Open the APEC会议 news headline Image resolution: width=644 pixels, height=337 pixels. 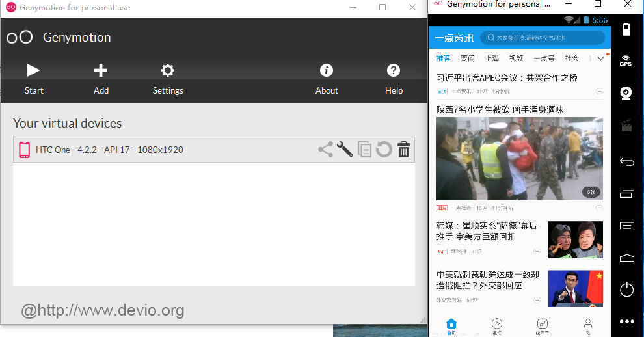point(507,78)
